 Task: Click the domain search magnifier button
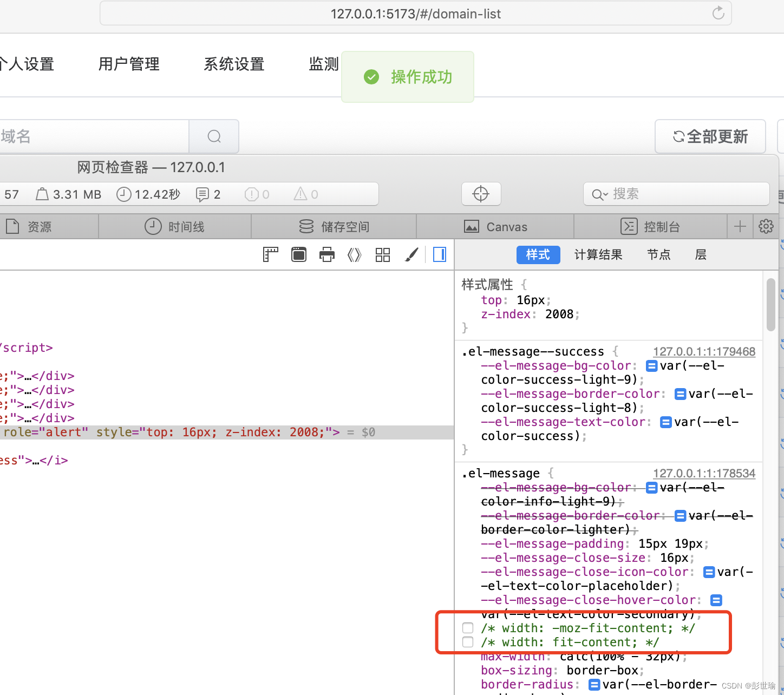[x=214, y=136]
